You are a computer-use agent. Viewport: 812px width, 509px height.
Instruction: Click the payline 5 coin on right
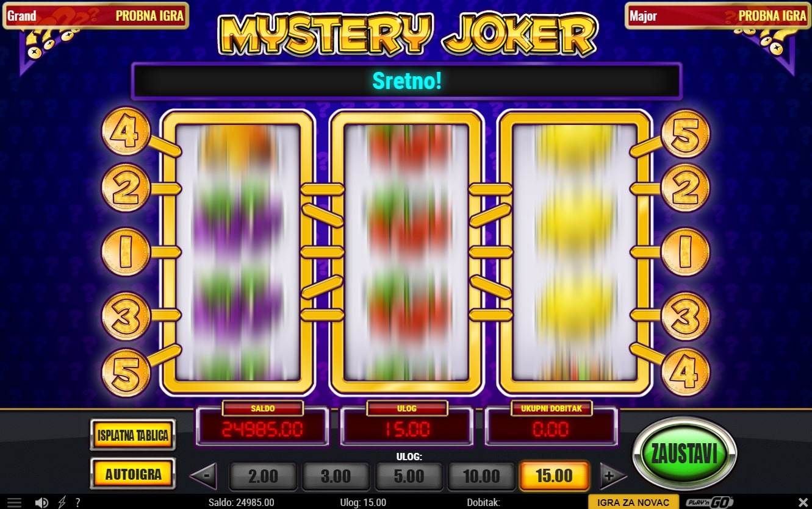[x=686, y=133]
